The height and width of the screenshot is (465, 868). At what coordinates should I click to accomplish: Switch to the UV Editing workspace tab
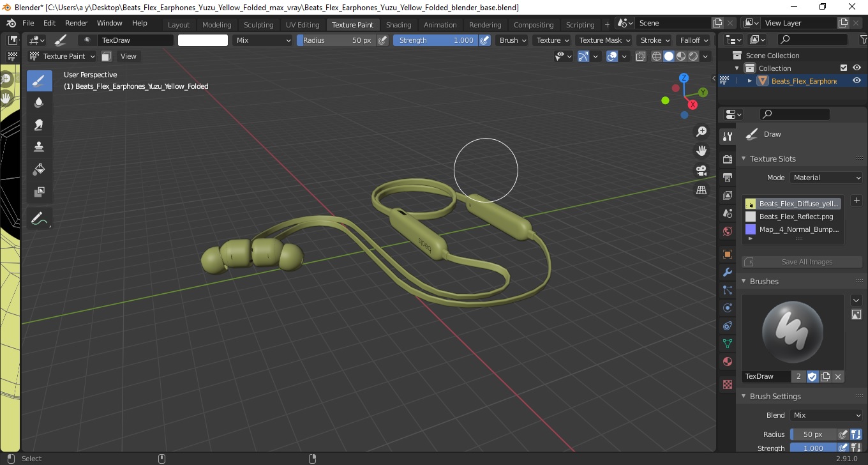click(303, 25)
